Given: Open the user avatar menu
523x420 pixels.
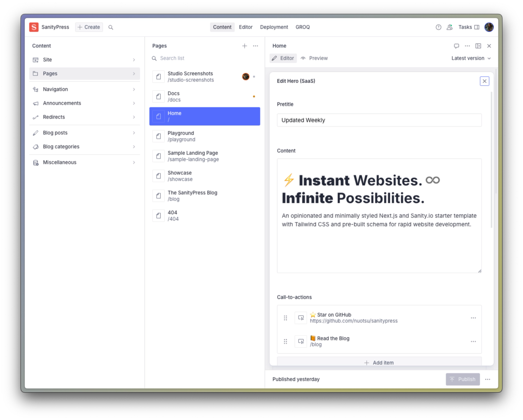Looking at the screenshot, I should (x=489, y=27).
